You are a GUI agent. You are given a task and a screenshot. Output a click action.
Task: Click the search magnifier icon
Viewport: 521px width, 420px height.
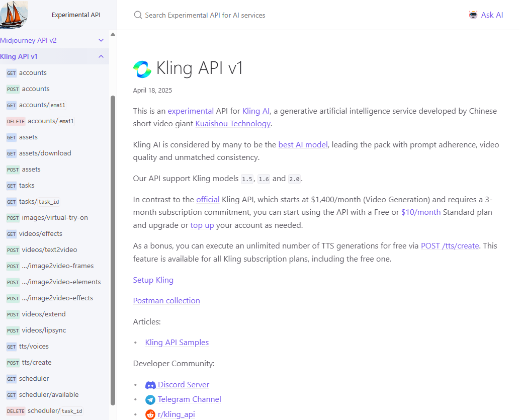[138, 15]
